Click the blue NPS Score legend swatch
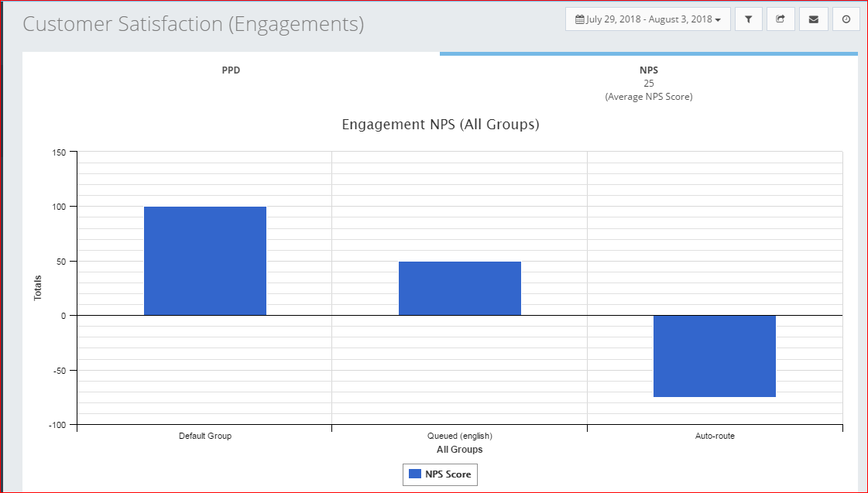Screen dimensions: 868x493 pyautogui.click(x=414, y=474)
